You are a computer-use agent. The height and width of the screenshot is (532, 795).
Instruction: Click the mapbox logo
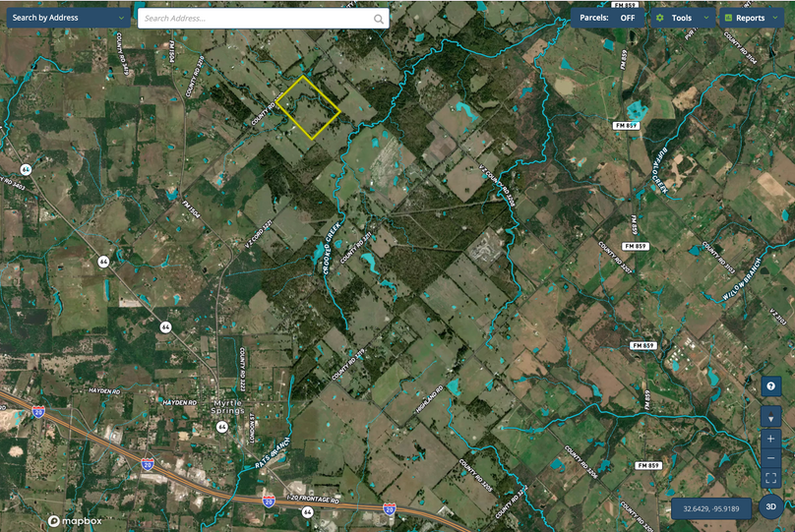pyautogui.click(x=75, y=521)
